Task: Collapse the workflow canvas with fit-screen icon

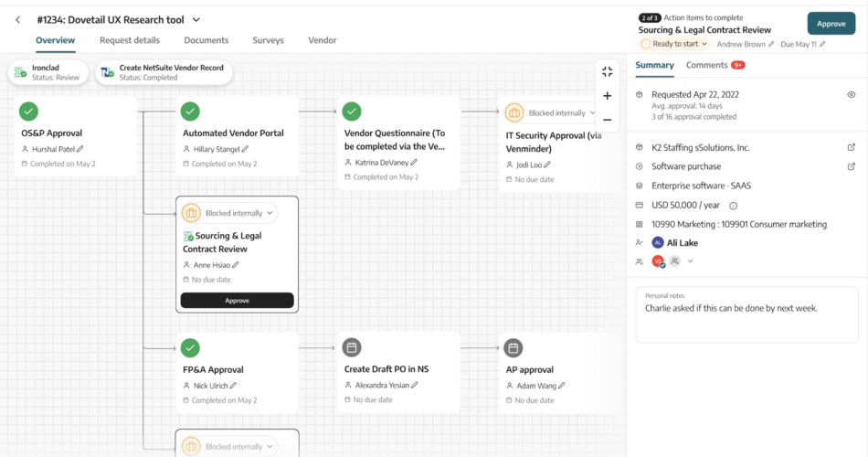Action: pyautogui.click(x=607, y=71)
